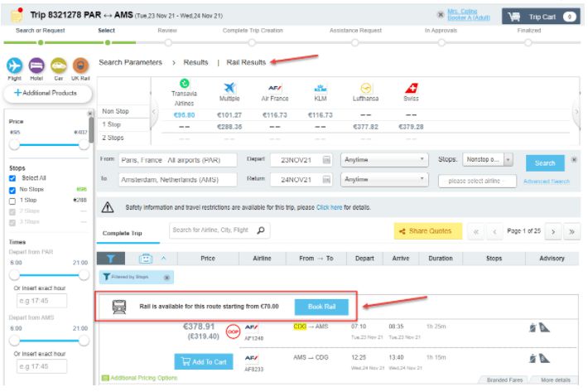Select the Flight product icon
This screenshot has width=588, height=392.
pyautogui.click(x=14, y=66)
